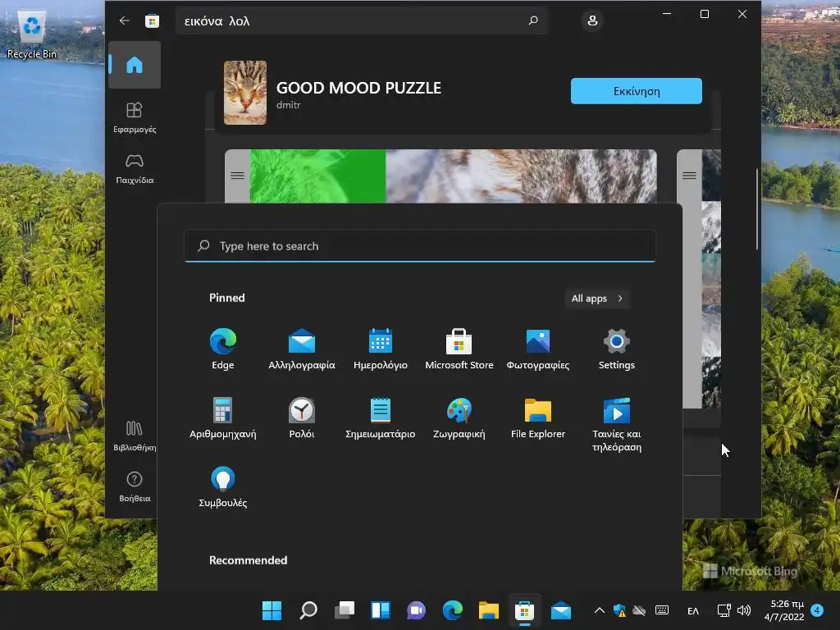Open the first Good Mood Puzzle screenshot

pyautogui.click(x=441, y=176)
